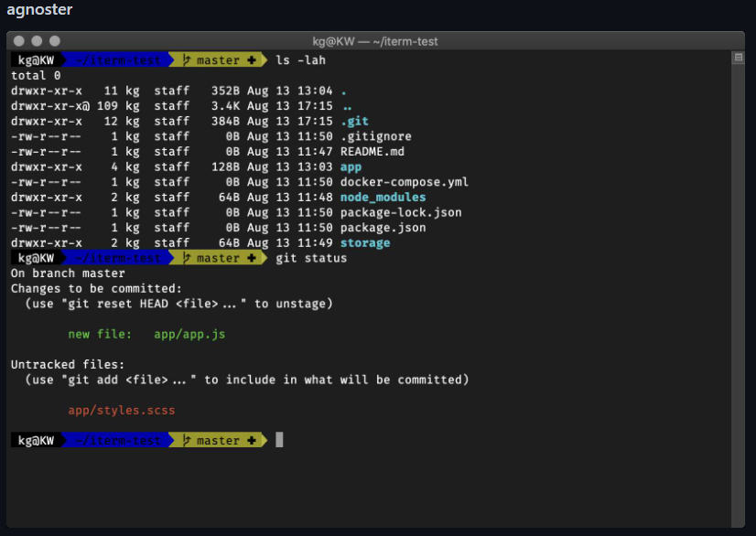Click the terminal's right-hand scrollbar track
The height and width of the screenshot is (536, 756).
coord(739,289)
